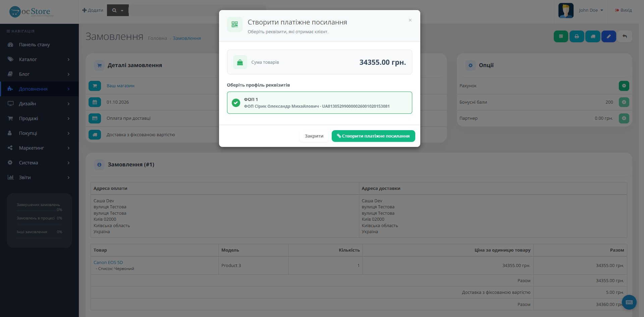Screen dimensions: 644x317
Task: Click the 5.00 грн. shipping cost value
Action: coord(615,293)
